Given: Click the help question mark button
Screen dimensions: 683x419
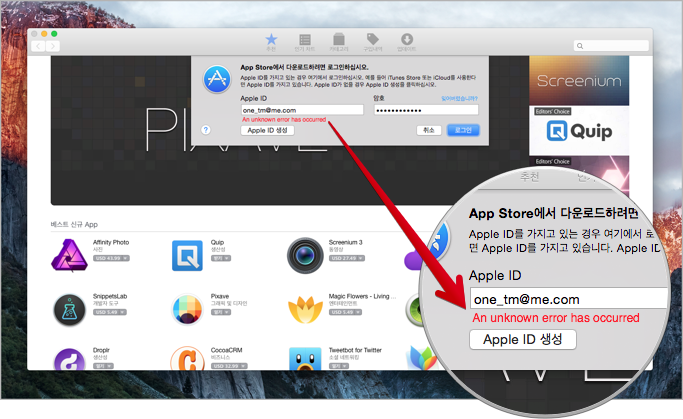Looking at the screenshot, I should coord(206,130).
